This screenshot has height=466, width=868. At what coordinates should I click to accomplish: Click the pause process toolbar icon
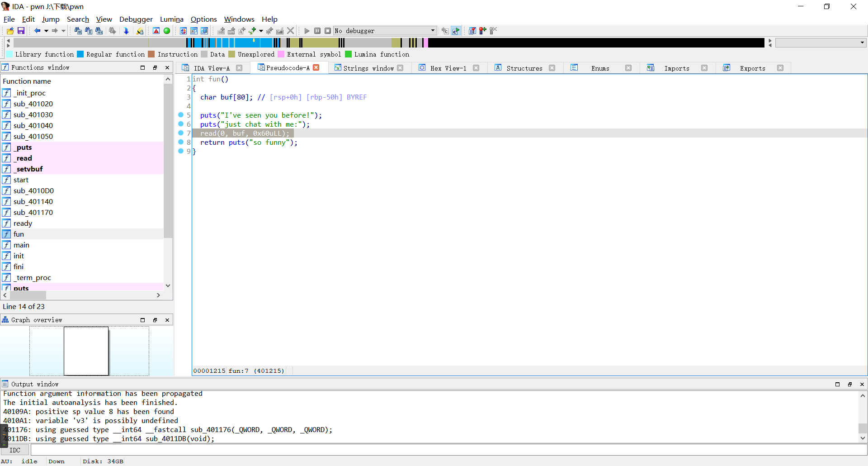tap(317, 31)
